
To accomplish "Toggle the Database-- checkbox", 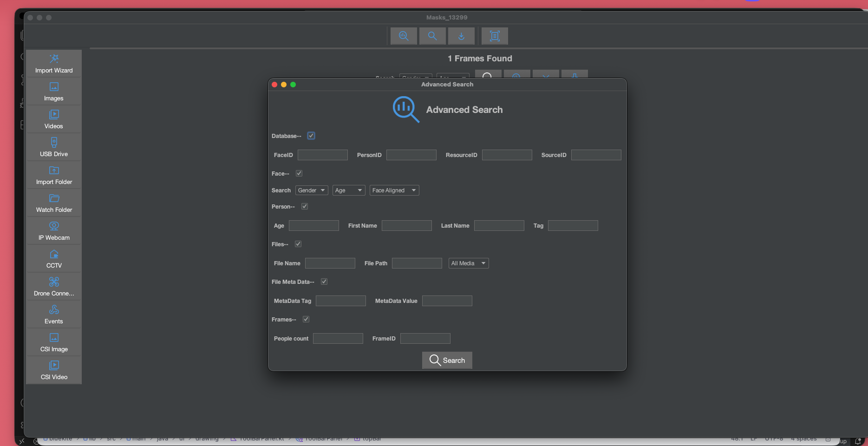I will [311, 136].
